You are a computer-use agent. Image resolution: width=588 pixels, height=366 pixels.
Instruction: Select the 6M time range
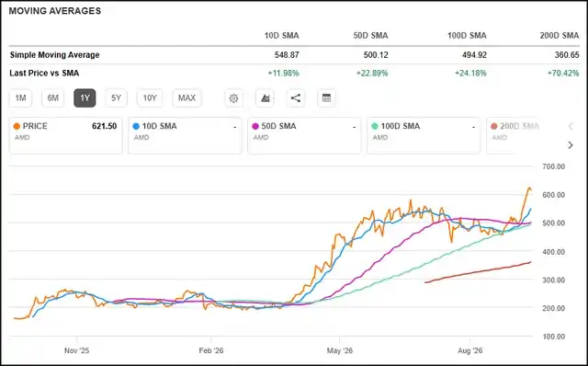tap(53, 98)
